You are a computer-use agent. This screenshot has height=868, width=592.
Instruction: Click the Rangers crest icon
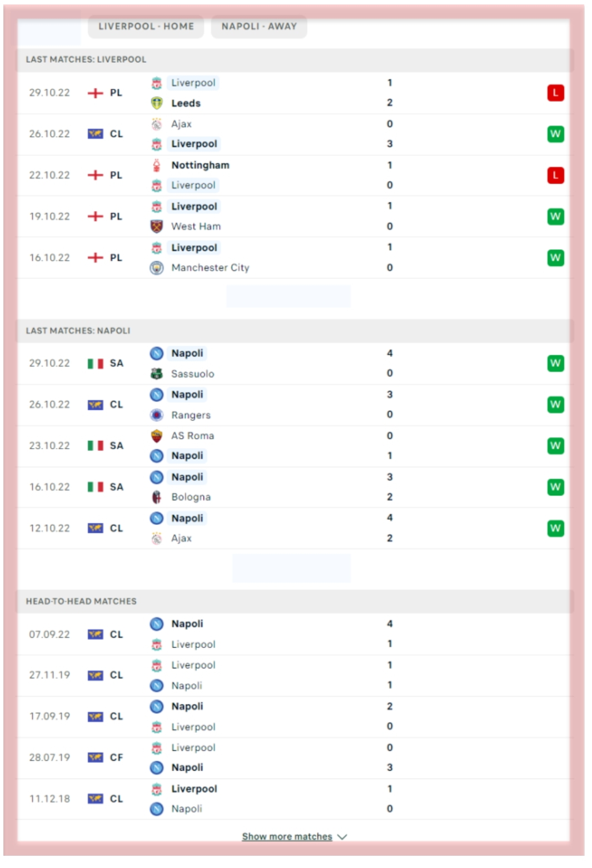click(157, 415)
